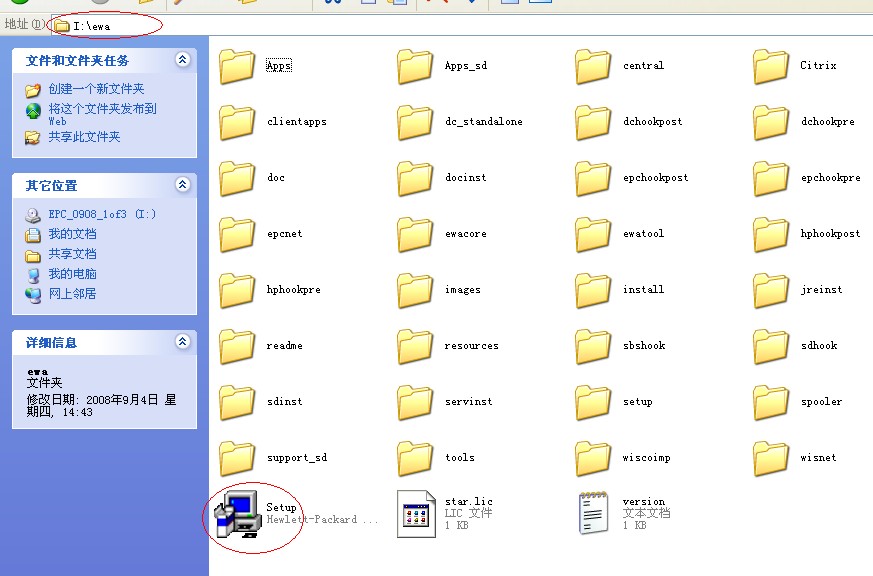
Task: Select the star.lic license file
Action: coord(416,512)
